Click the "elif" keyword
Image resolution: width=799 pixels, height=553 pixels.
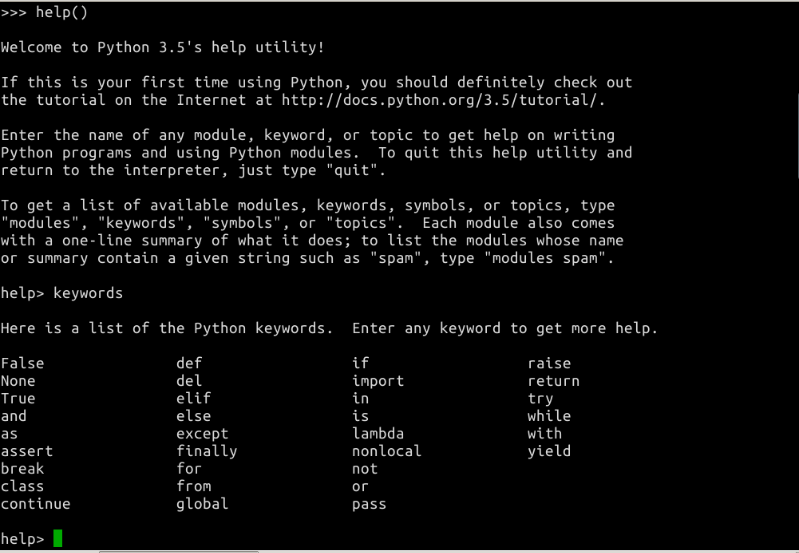(193, 399)
